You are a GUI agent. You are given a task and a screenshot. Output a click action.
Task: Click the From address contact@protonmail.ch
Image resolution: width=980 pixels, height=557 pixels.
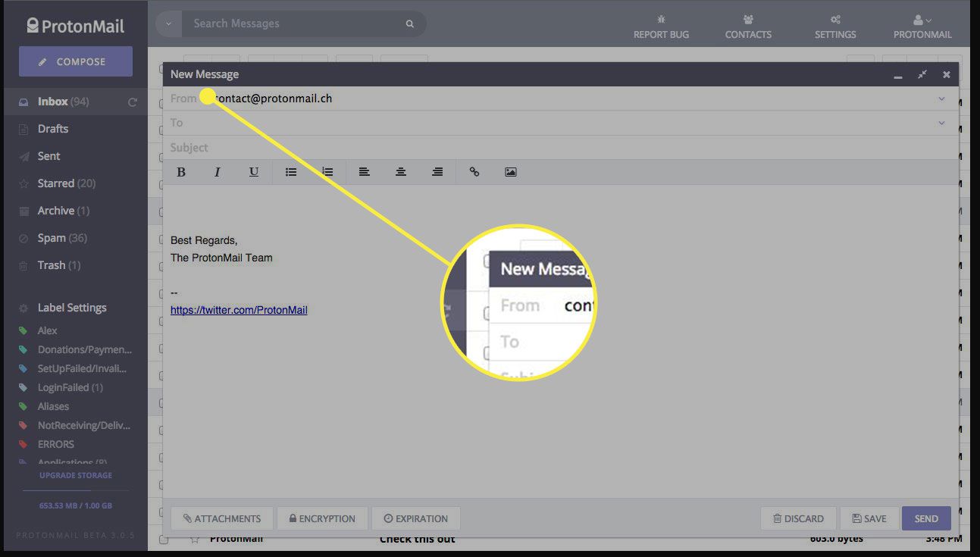point(273,99)
